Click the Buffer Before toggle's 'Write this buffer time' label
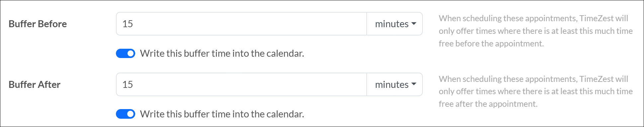Screen dimensions: 644x127 click(x=222, y=53)
